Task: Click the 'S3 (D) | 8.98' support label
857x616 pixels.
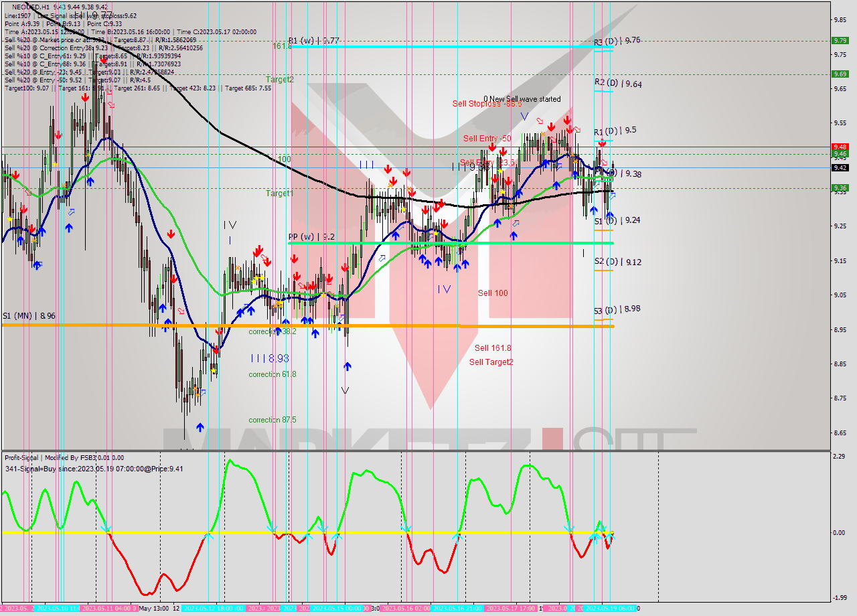Action: 617,309
